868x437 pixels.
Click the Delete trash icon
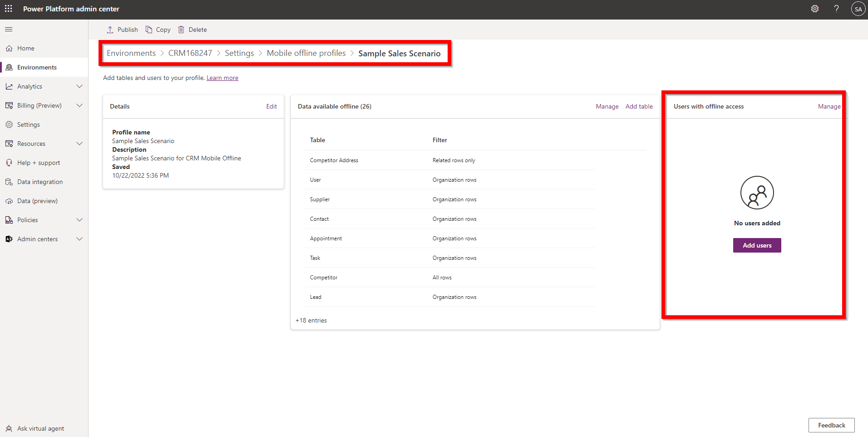click(181, 30)
